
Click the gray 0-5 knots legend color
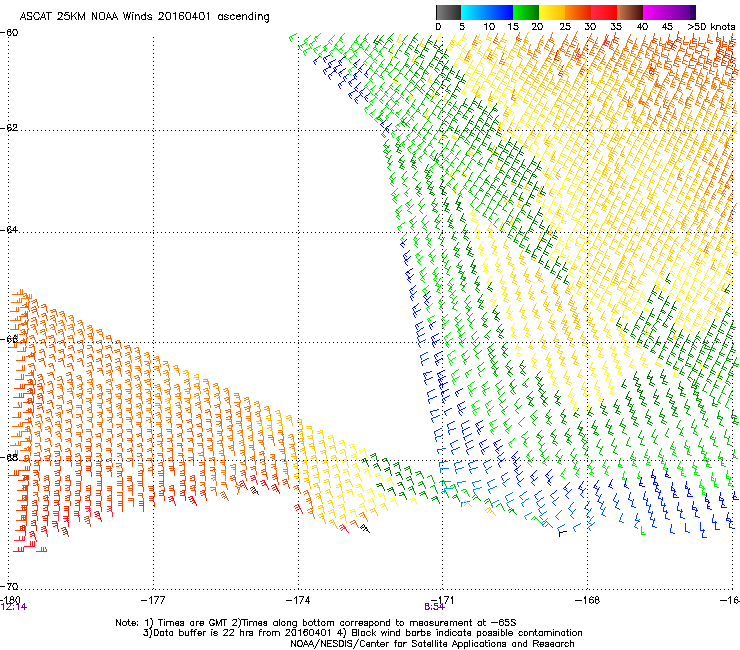coord(448,12)
